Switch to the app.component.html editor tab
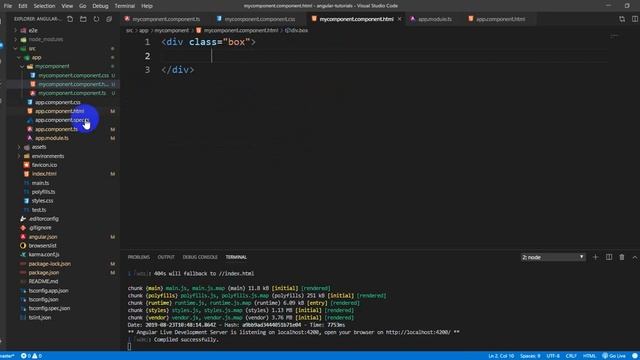The height and width of the screenshot is (360, 640). pos(500,19)
